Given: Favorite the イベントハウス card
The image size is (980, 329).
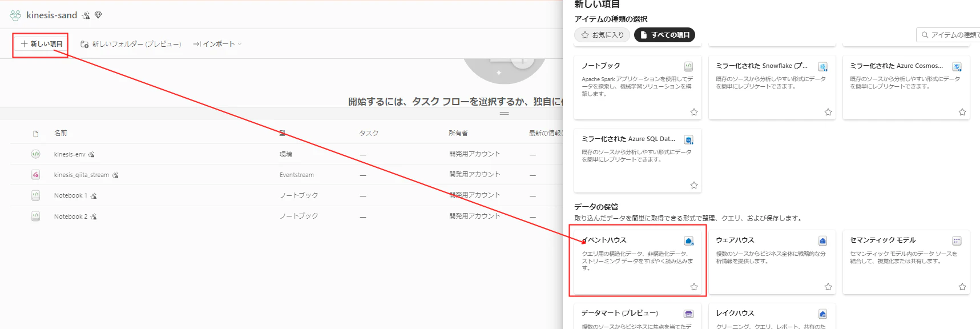Looking at the screenshot, I should pos(694,287).
